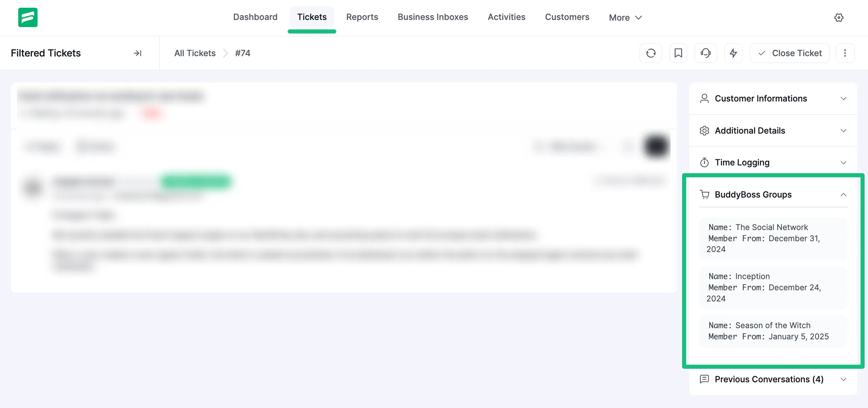
Task: Open the three-dot ticket options menu
Action: pyautogui.click(x=845, y=53)
